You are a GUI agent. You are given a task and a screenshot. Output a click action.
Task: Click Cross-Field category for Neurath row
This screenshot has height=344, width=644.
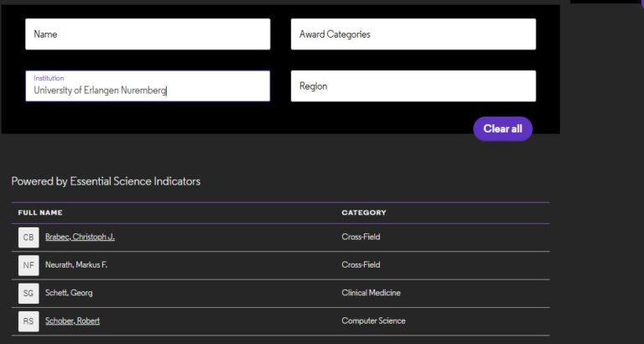tap(361, 265)
